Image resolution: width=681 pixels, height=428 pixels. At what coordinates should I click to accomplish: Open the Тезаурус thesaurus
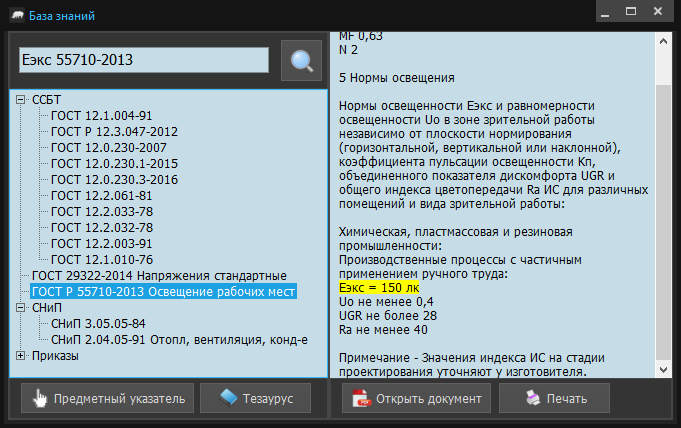[x=257, y=398]
